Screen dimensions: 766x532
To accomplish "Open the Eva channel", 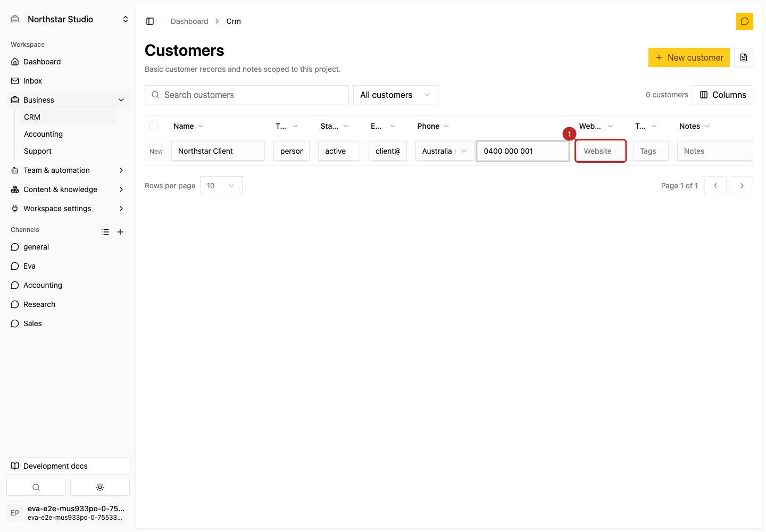I will 68,266.
